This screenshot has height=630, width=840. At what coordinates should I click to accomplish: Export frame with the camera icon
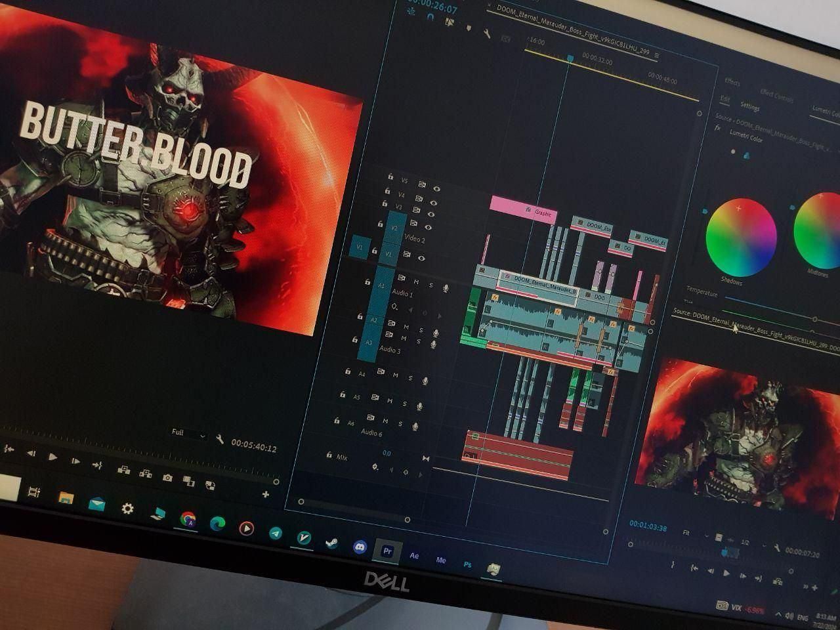(x=167, y=478)
